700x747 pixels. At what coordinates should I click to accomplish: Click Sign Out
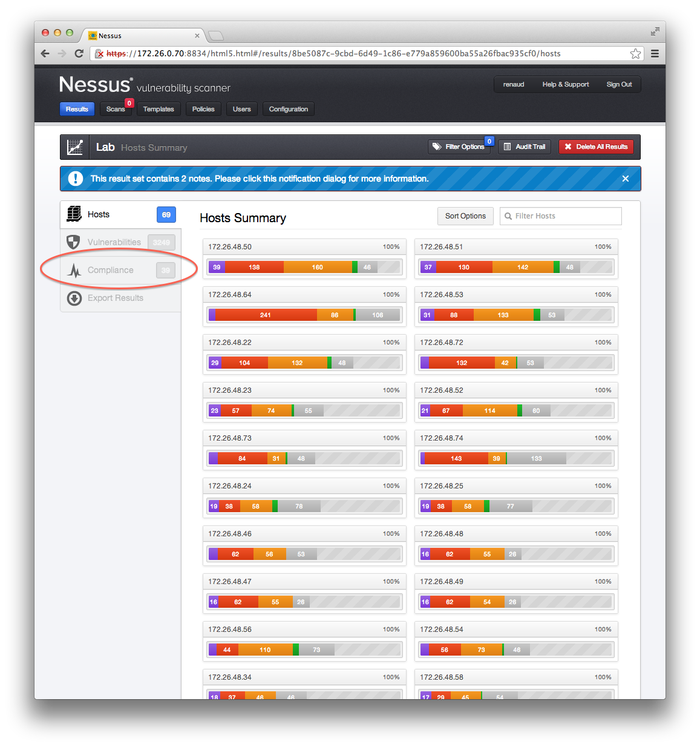pyautogui.click(x=619, y=84)
